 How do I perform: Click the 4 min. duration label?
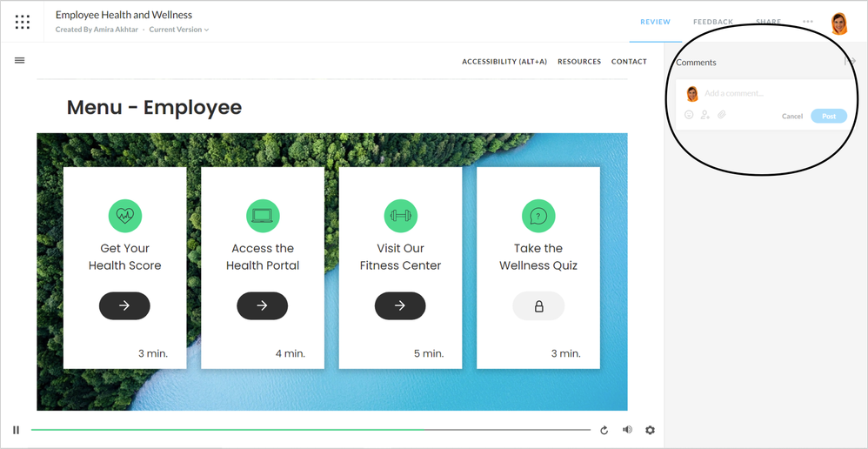click(x=290, y=353)
